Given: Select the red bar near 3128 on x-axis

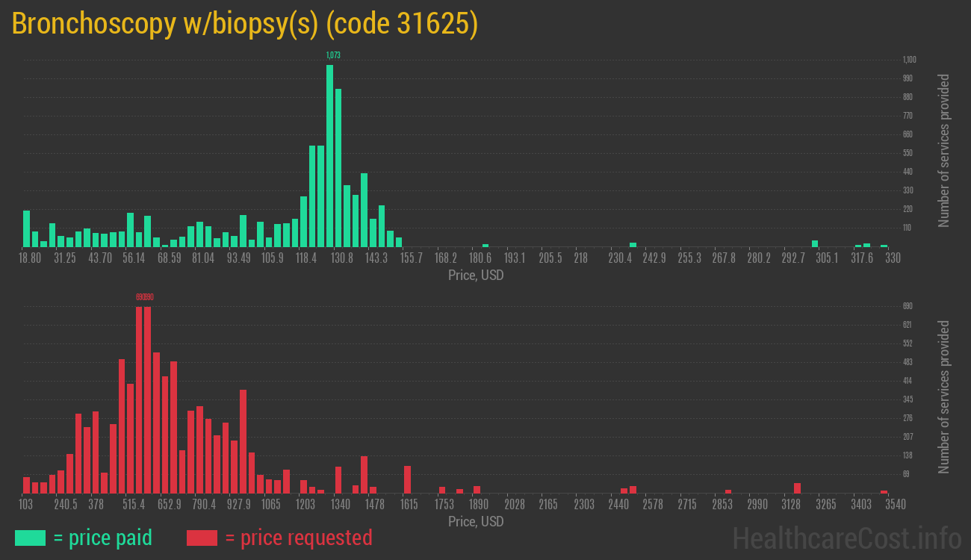Looking at the screenshot, I should [x=797, y=488].
